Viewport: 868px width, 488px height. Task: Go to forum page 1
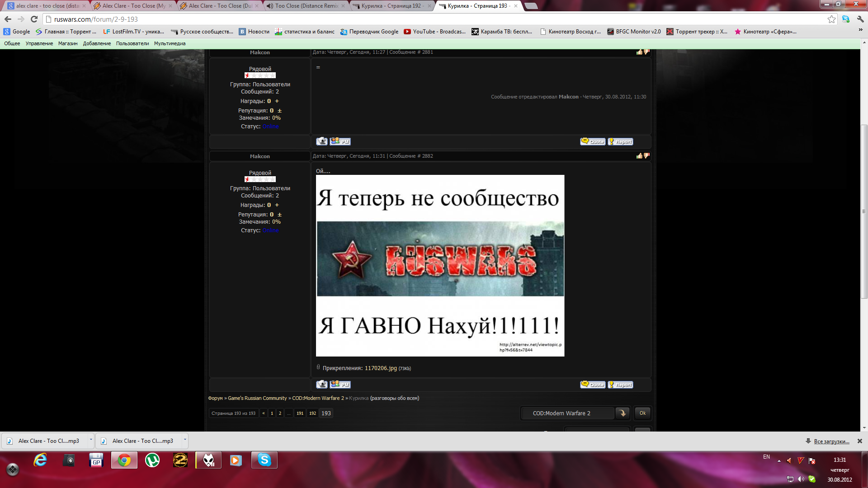point(272,413)
